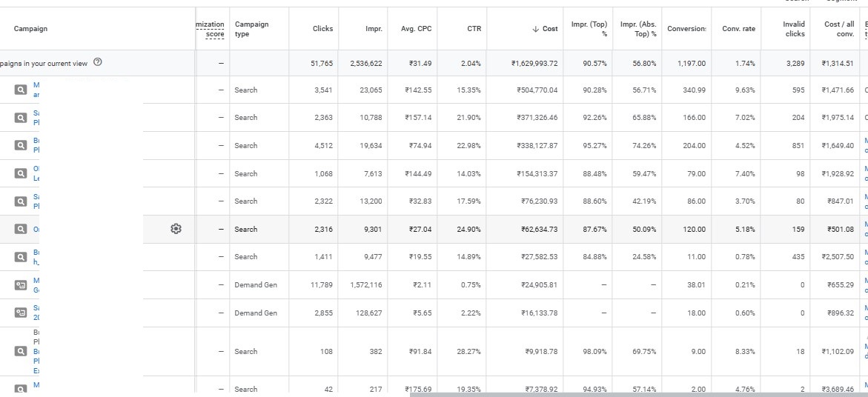
Task: Open settings gear on the highlighted campaign row
Action: 176,229
